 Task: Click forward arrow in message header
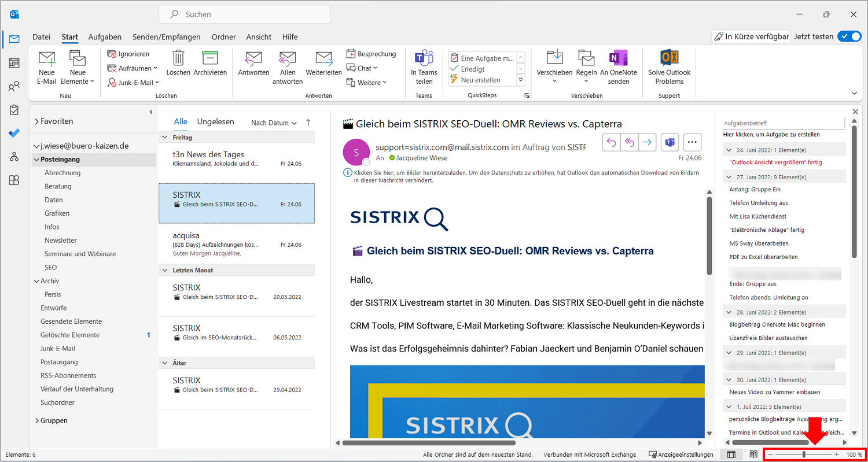pos(648,142)
